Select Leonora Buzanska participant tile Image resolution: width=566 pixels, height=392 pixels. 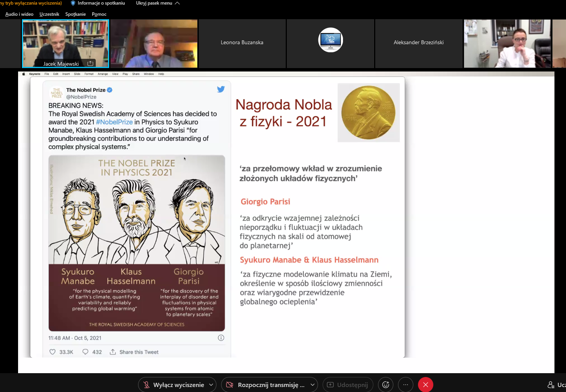click(x=242, y=43)
